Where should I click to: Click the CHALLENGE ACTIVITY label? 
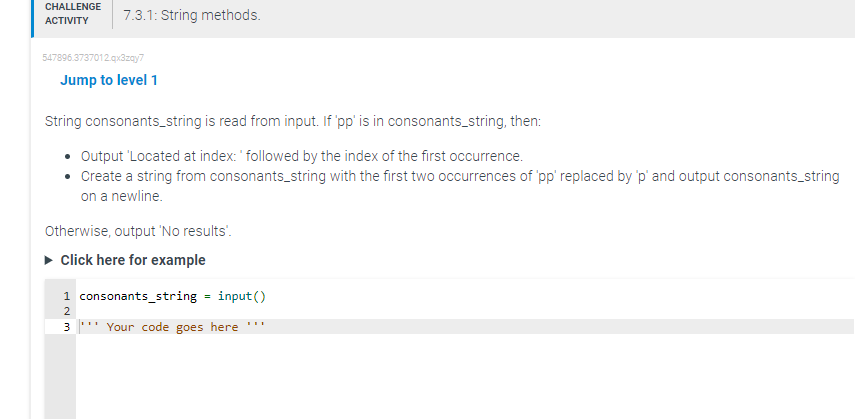[x=73, y=14]
